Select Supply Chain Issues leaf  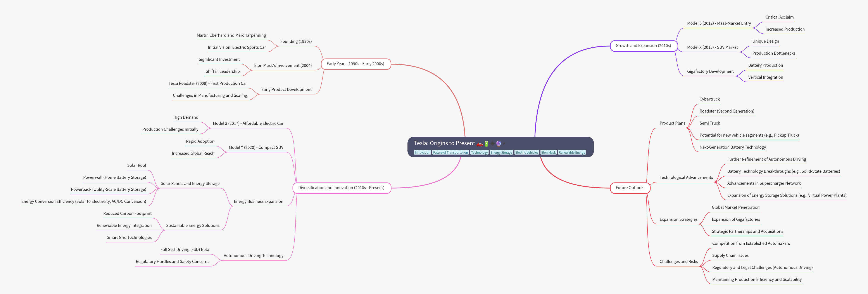coord(730,256)
